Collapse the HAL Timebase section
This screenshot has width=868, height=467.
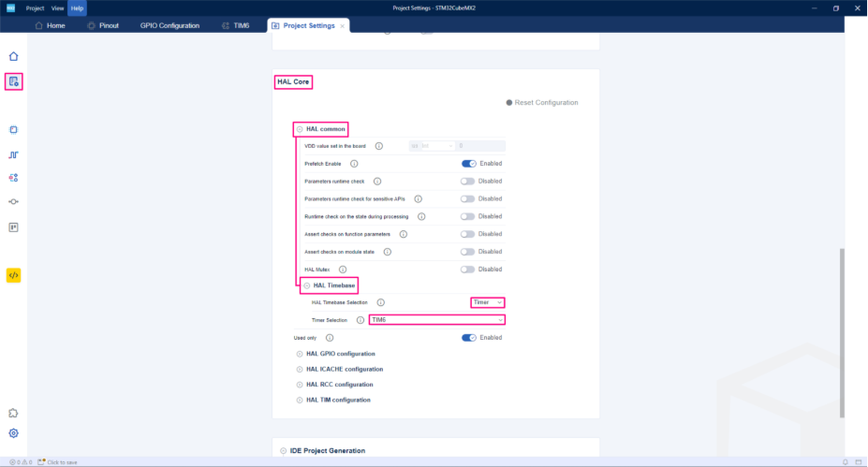tap(307, 286)
